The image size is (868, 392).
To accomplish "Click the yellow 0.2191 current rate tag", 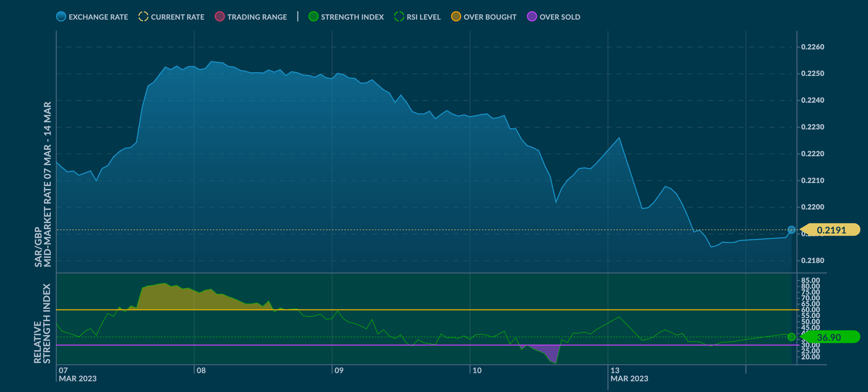I will tap(831, 230).
